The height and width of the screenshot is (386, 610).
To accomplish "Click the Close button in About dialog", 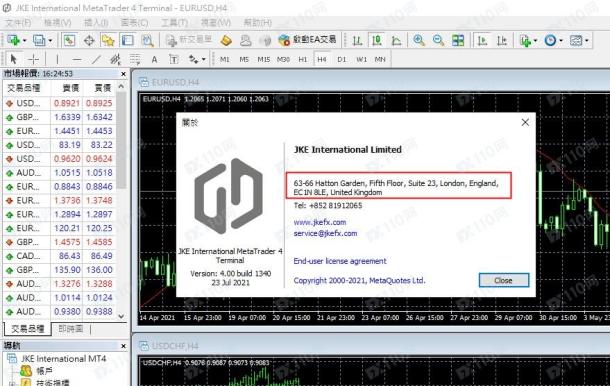I will click(x=504, y=280).
